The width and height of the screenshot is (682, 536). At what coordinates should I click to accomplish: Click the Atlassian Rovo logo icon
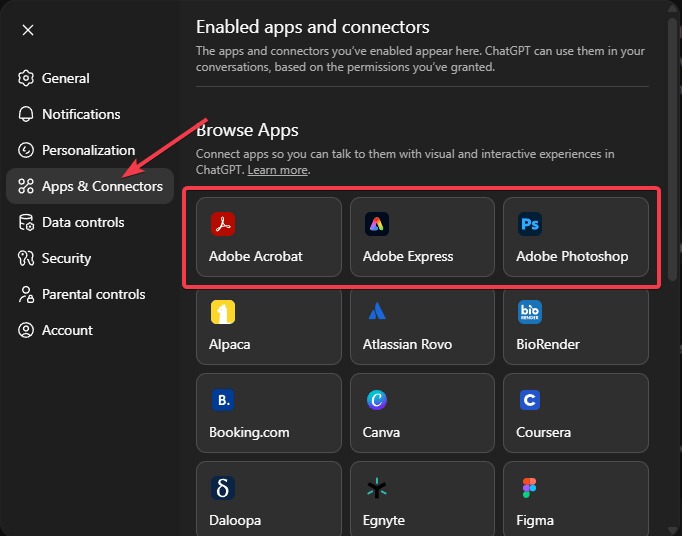(x=376, y=312)
